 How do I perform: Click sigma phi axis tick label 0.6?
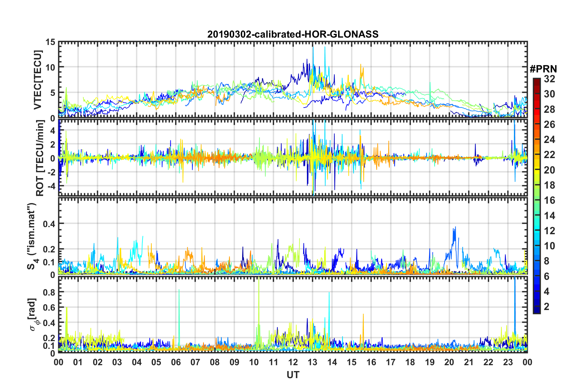[49, 308]
